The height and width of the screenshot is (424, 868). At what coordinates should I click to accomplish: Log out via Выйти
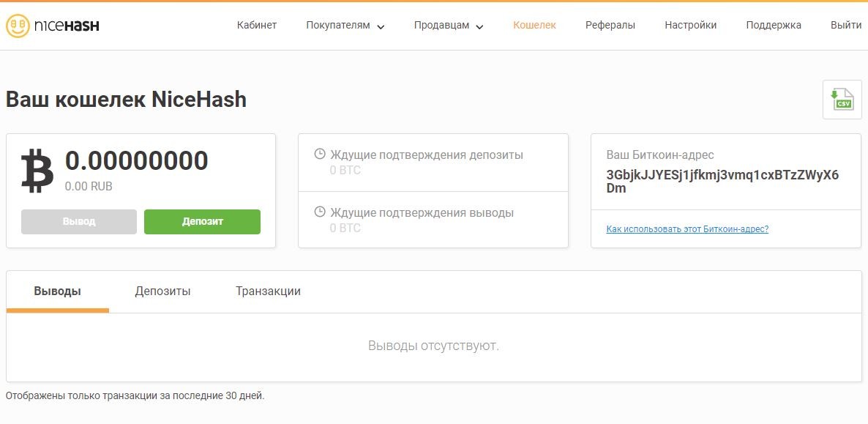(x=846, y=26)
